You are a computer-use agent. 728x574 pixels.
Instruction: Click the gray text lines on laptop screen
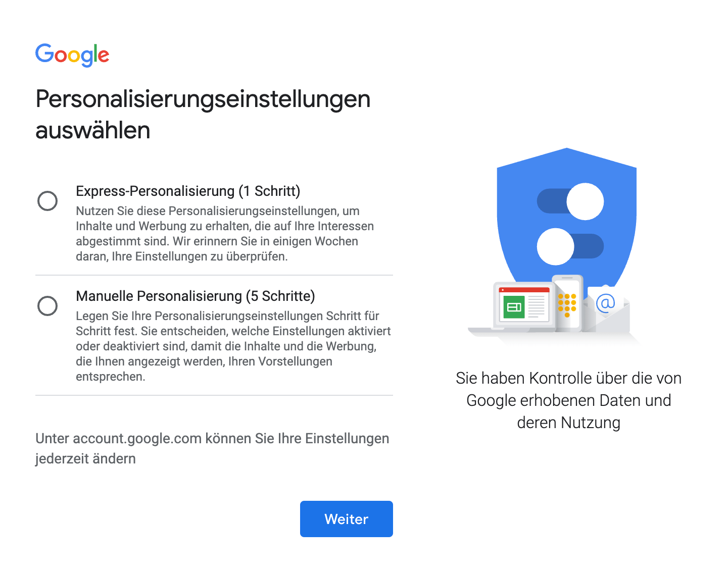point(537,306)
